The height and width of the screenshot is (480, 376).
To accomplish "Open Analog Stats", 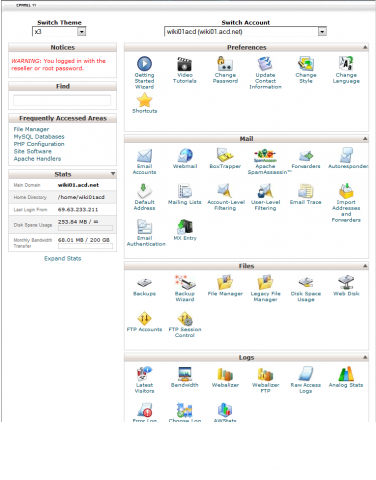I will click(346, 377).
